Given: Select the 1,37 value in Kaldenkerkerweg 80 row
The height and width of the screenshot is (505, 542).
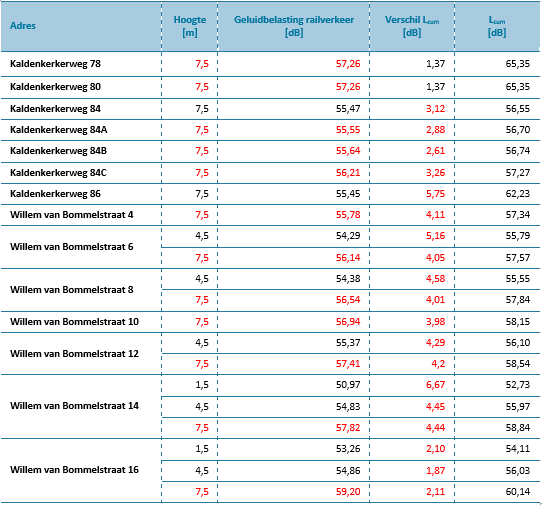Looking at the screenshot, I should (435, 86).
